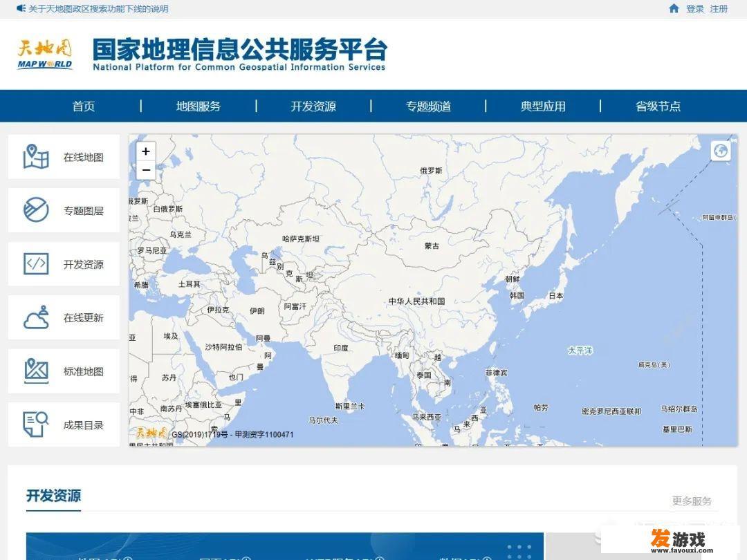747x560 pixels.
Task: Click the 中华人民共和国 map label
Action: pos(417,301)
